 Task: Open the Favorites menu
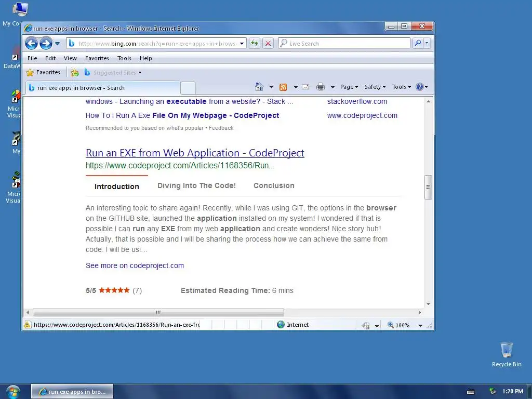(x=97, y=58)
